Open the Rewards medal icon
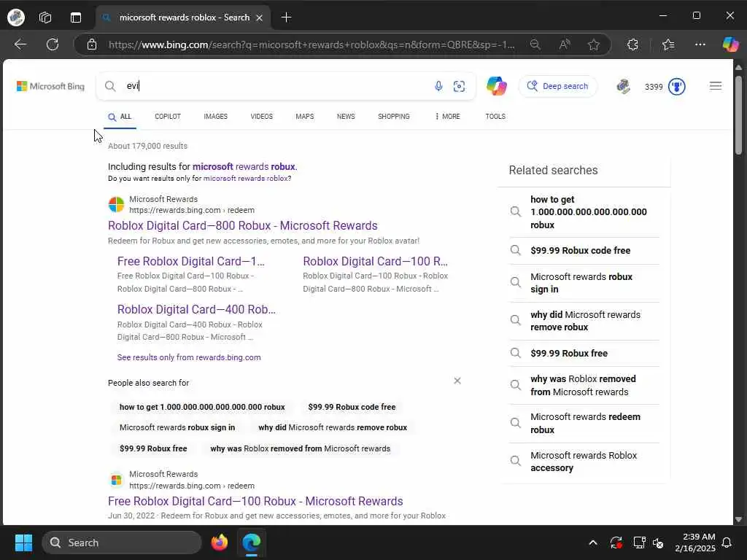Viewport: 747px width, 560px height. pyautogui.click(x=677, y=87)
